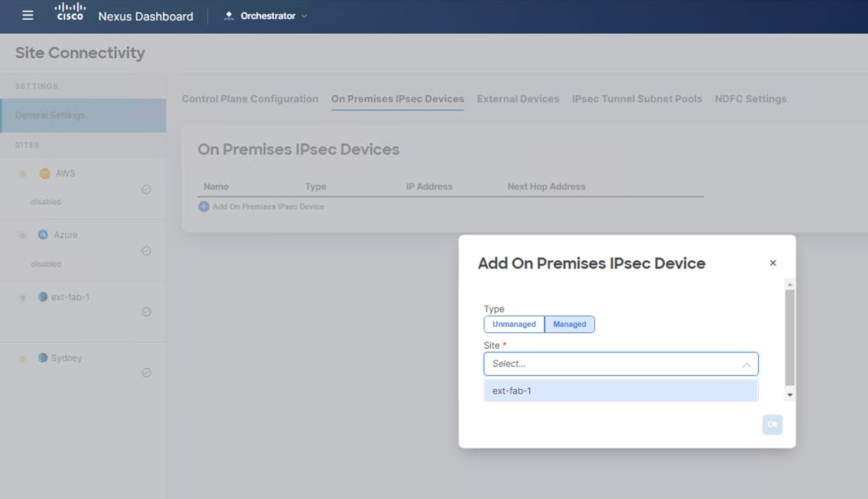Switch to IPsec Tunnel Subnet Pools tab

pyautogui.click(x=637, y=99)
